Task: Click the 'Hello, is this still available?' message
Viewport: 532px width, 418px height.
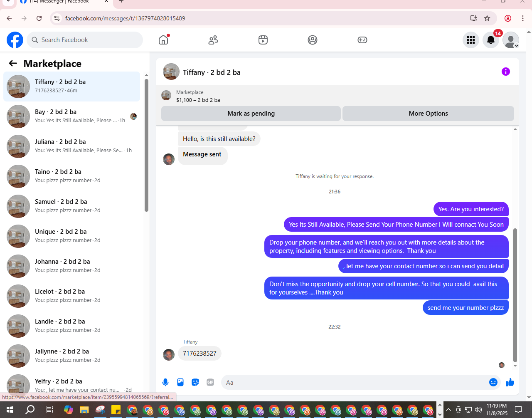Action: tap(219, 139)
